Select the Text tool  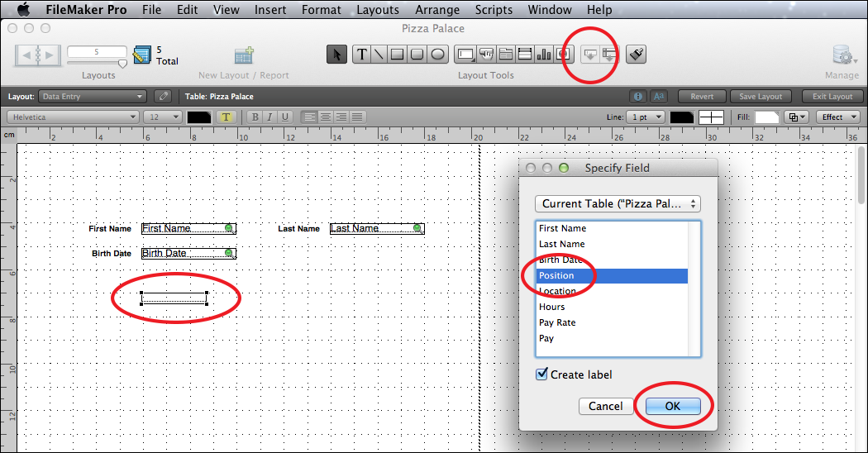click(x=361, y=55)
